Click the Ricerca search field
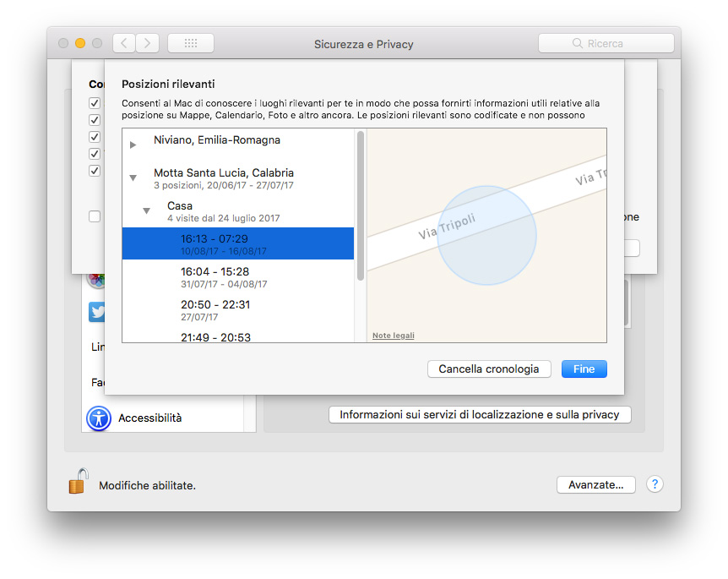 [606, 43]
